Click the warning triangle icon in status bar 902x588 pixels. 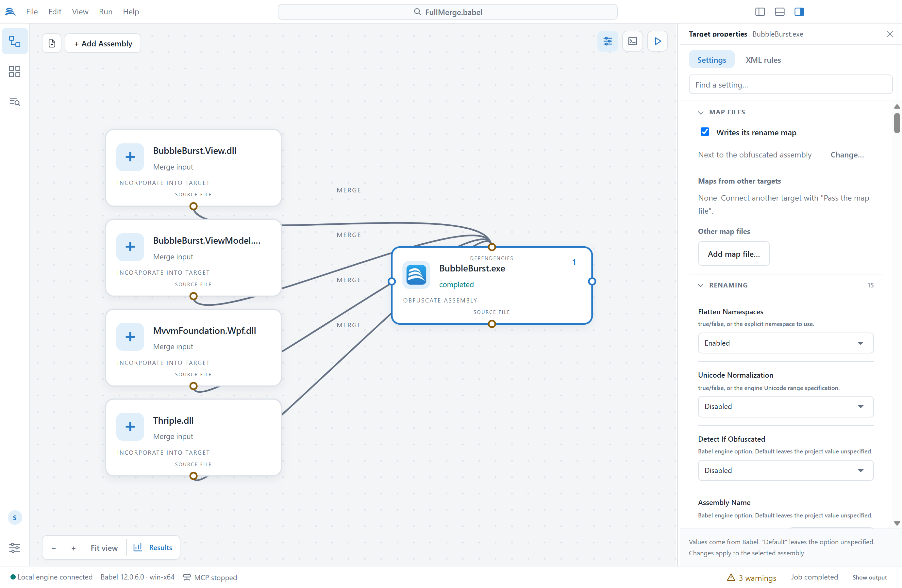point(731,578)
